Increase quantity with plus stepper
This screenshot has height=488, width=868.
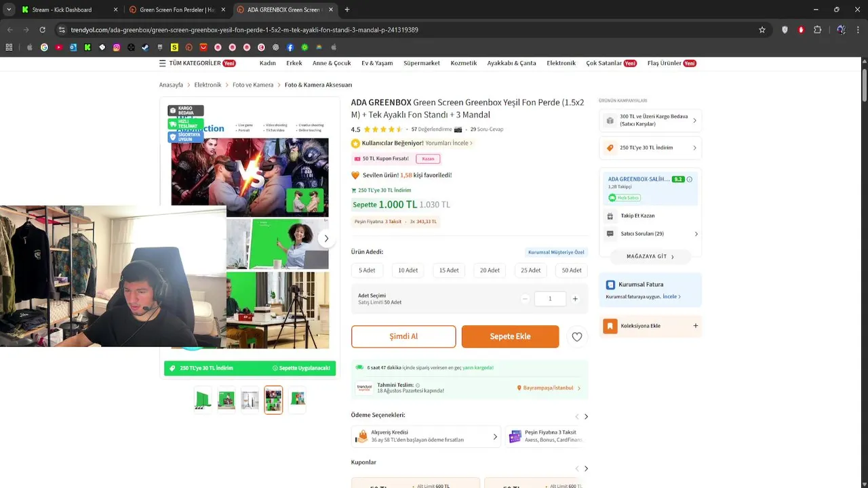pyautogui.click(x=575, y=299)
